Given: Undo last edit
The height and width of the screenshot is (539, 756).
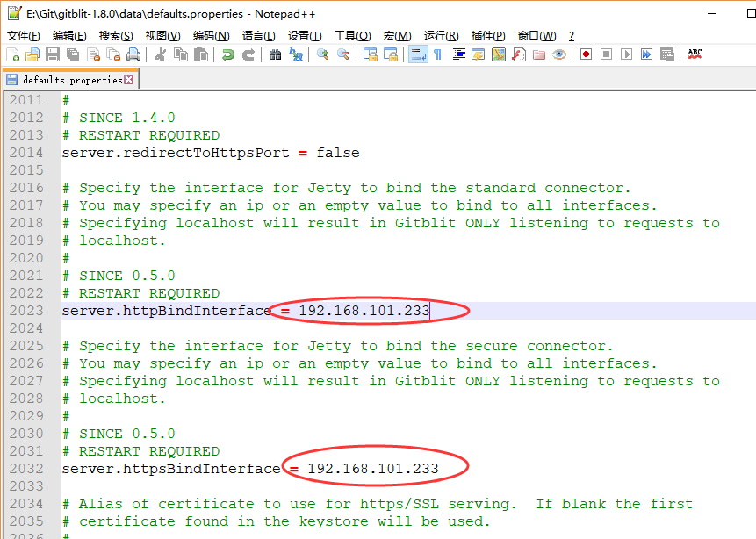Looking at the screenshot, I should pos(227,55).
